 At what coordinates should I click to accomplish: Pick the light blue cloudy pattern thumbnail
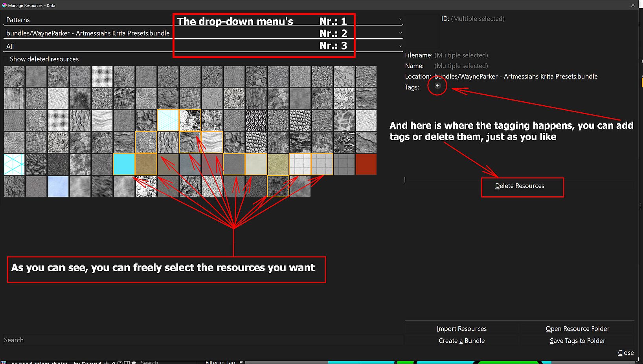tap(58, 186)
